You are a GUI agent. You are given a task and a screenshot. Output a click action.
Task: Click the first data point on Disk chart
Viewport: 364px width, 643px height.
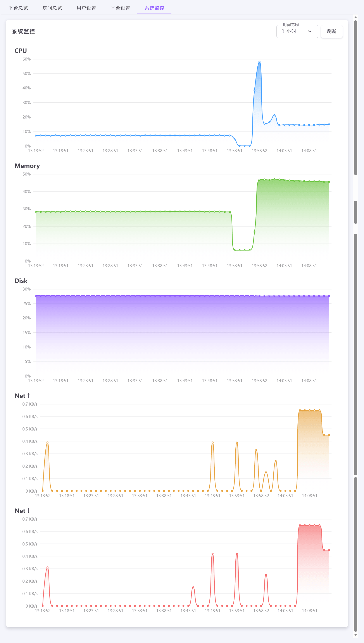[36, 296]
